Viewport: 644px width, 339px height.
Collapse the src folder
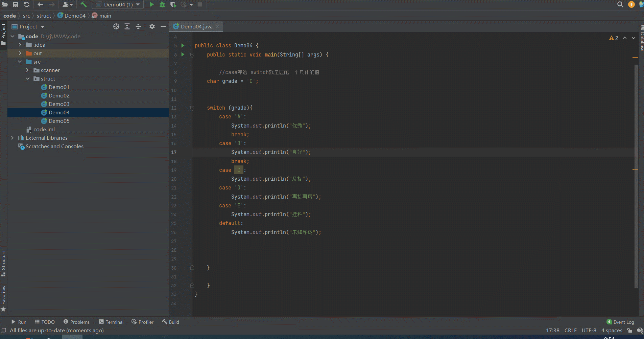pyautogui.click(x=20, y=62)
